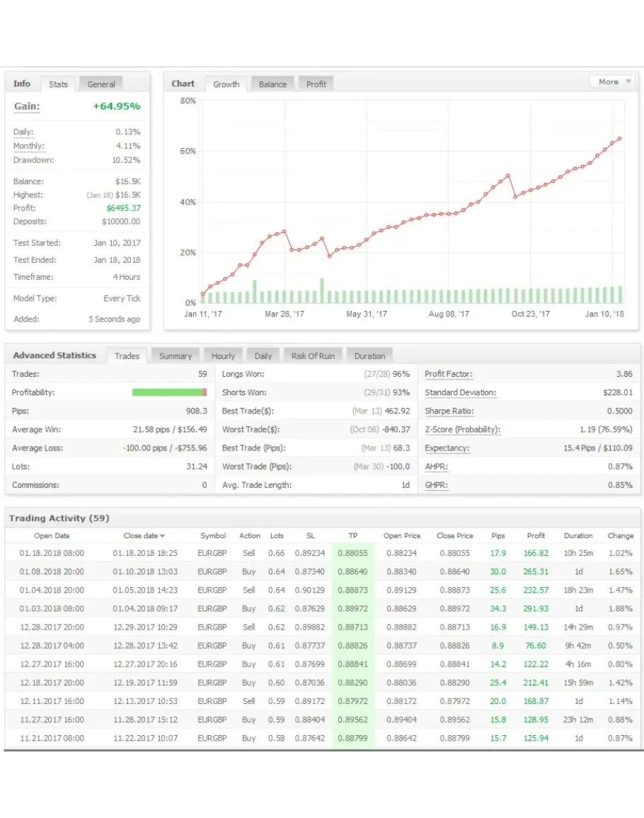
Task: Switch to the General info tab
Action: pyautogui.click(x=101, y=84)
